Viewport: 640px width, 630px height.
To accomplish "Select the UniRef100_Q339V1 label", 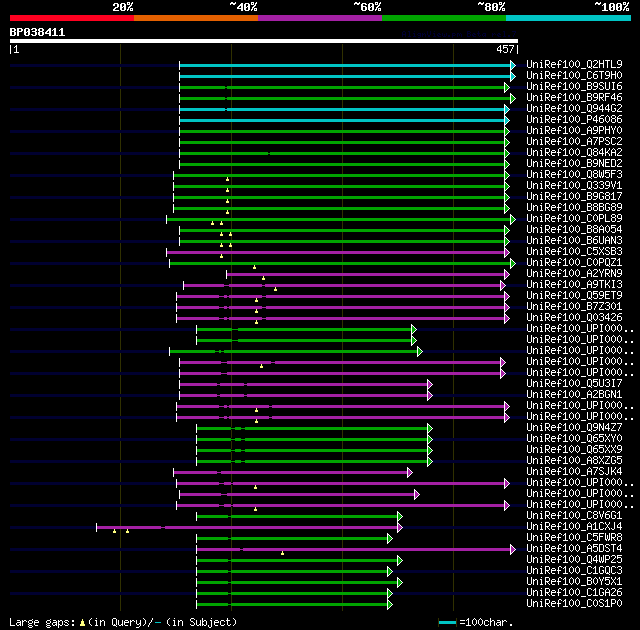I will [x=574, y=186].
